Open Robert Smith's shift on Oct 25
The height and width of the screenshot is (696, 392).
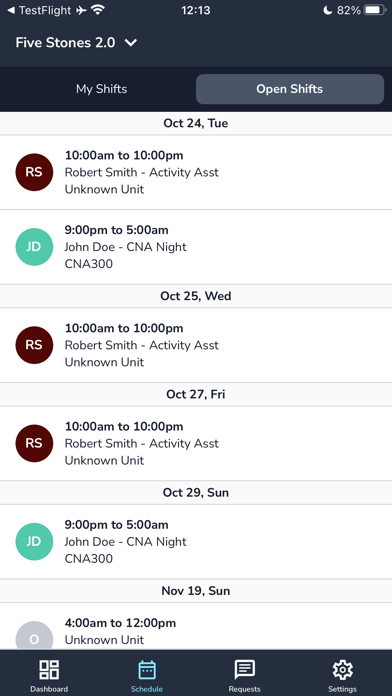point(196,345)
